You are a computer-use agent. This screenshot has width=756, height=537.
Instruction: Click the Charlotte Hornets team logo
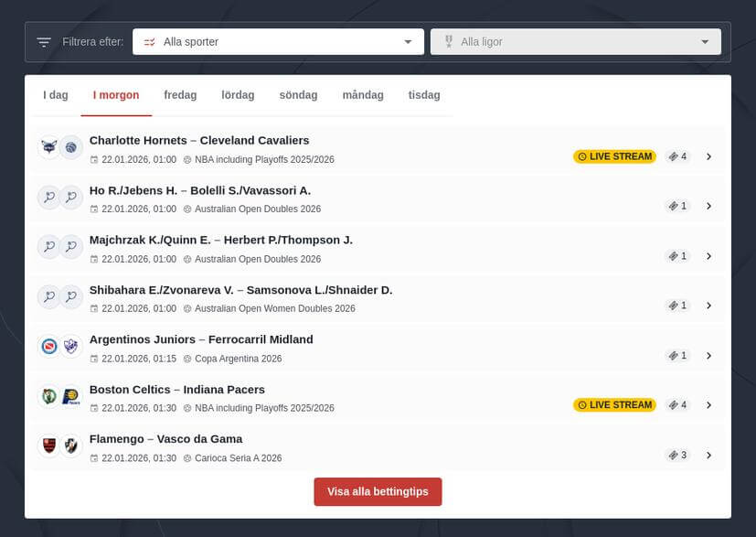[48, 146]
